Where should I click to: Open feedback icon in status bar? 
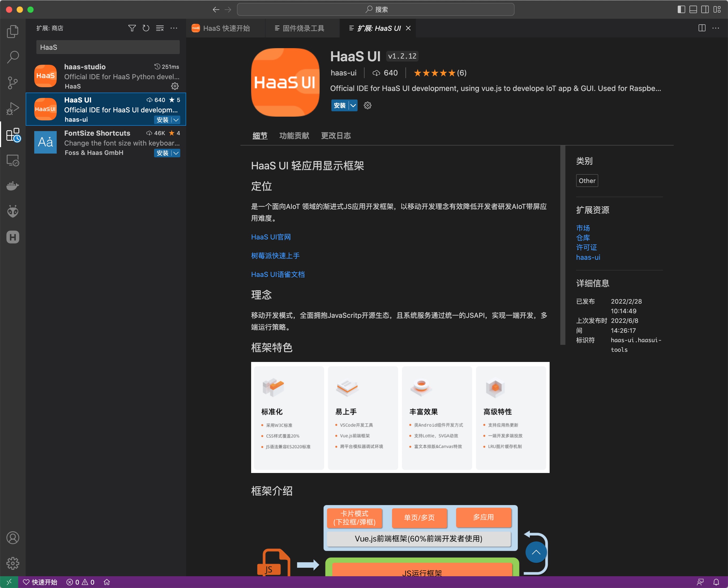pyautogui.click(x=700, y=582)
